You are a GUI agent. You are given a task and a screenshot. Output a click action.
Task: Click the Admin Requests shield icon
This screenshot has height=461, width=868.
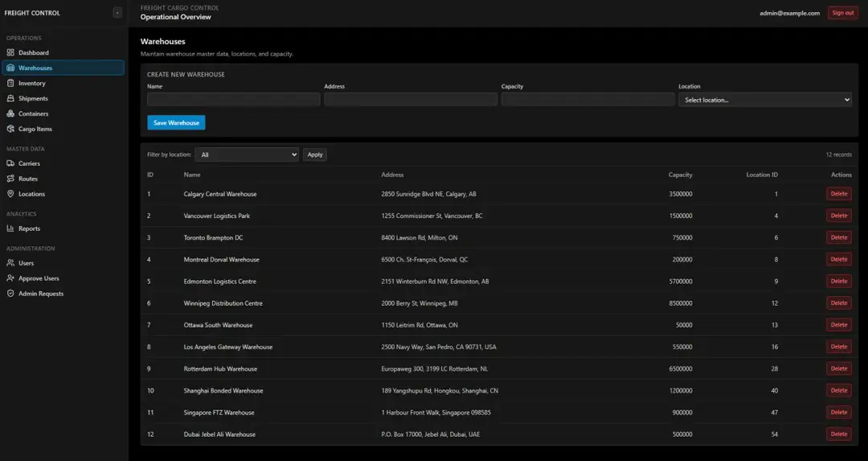tap(10, 294)
